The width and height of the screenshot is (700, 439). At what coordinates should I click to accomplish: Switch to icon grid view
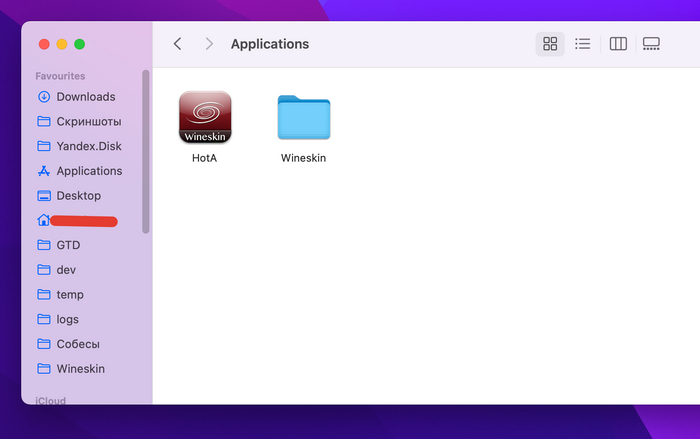tap(549, 44)
